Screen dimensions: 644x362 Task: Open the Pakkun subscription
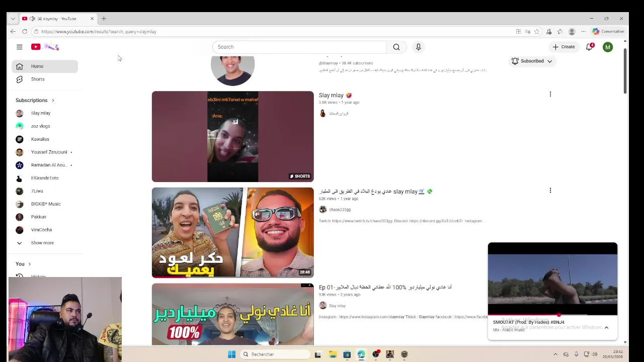[x=45, y=217]
